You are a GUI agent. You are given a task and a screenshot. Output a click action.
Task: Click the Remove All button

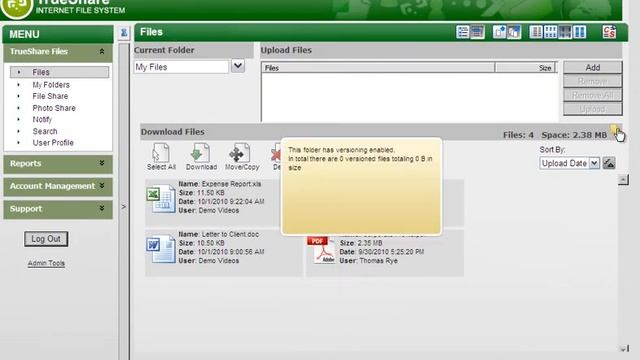coord(593,95)
